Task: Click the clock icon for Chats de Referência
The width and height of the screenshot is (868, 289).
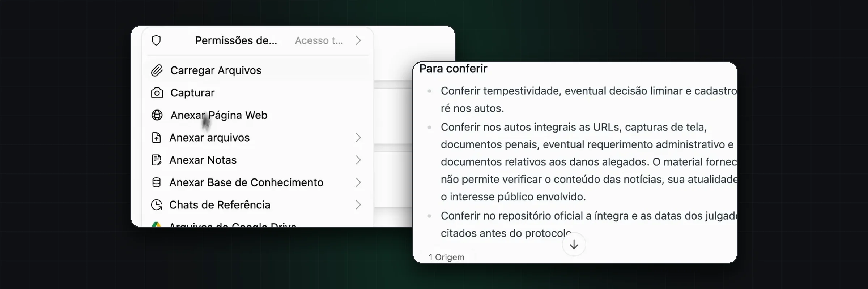Action: coord(156,205)
